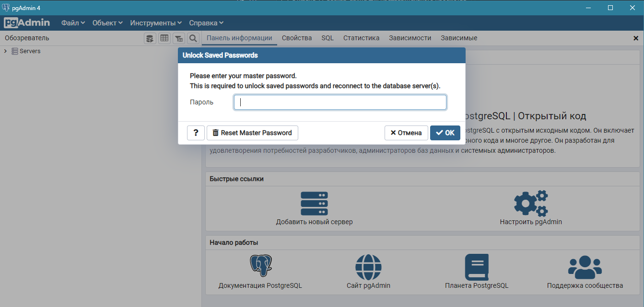Screen dimensions: 644x307
Task: Switch to the Статистика tab
Action: coord(361,38)
